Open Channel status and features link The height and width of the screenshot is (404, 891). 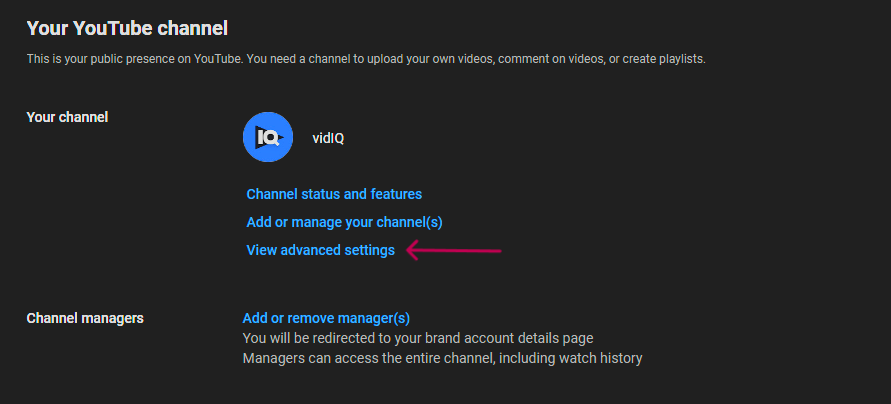click(x=334, y=194)
